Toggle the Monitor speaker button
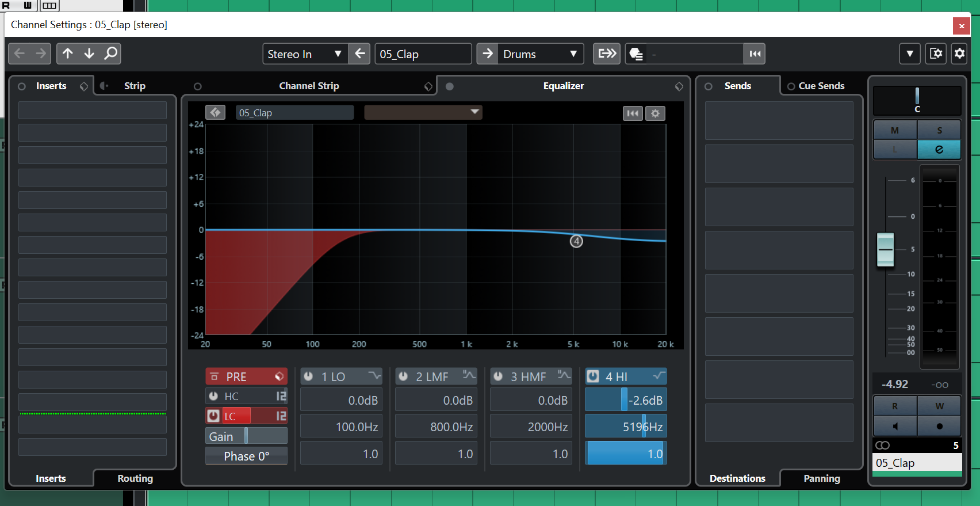 click(895, 426)
